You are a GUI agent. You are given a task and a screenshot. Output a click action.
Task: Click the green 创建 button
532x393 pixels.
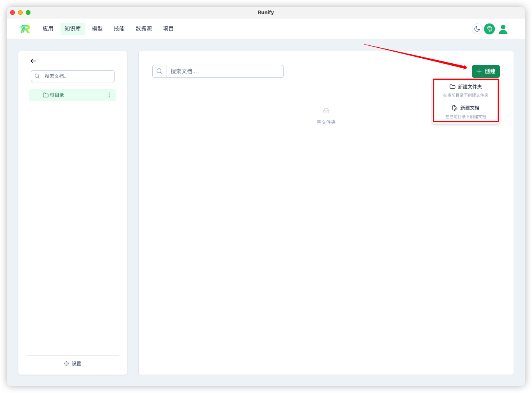[x=486, y=71]
